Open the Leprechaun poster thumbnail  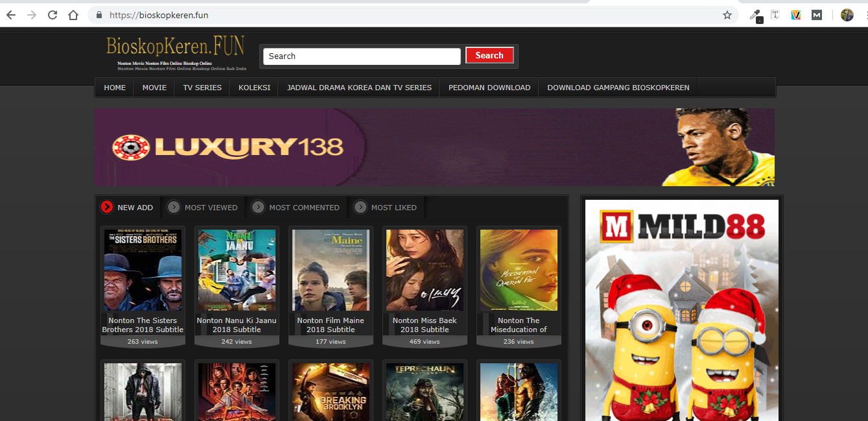(x=425, y=392)
